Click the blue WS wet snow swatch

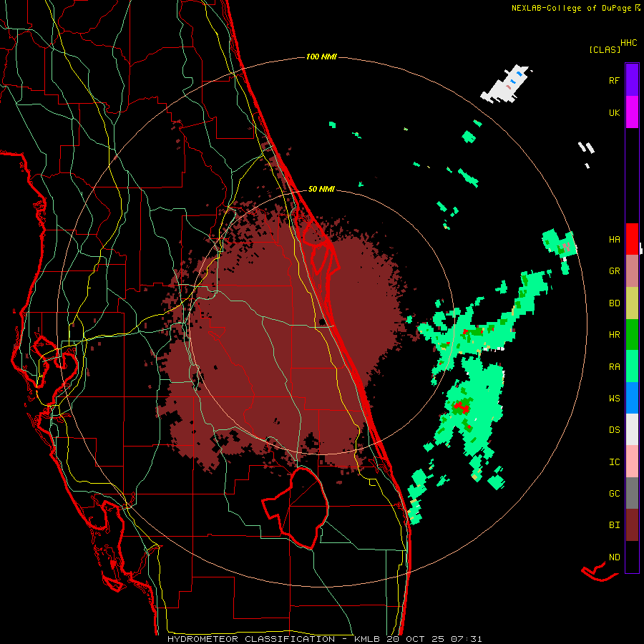[632, 398]
